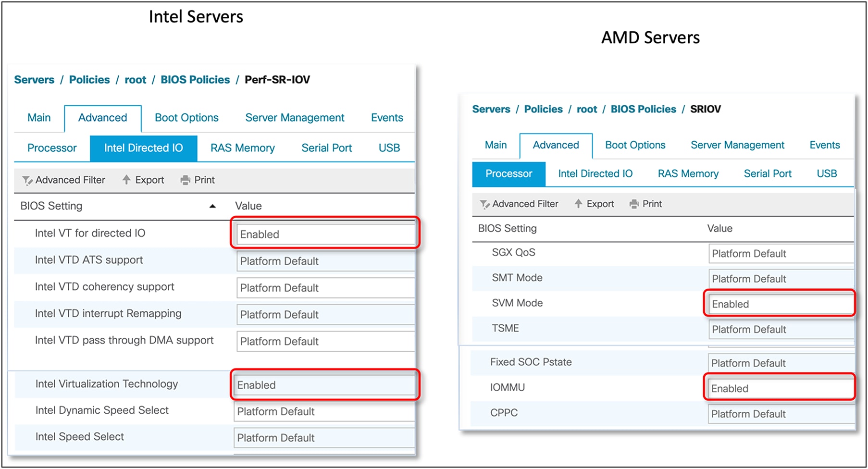Open SMT Mode value dropdown
The width and height of the screenshot is (868, 469).
pyautogui.click(x=781, y=279)
